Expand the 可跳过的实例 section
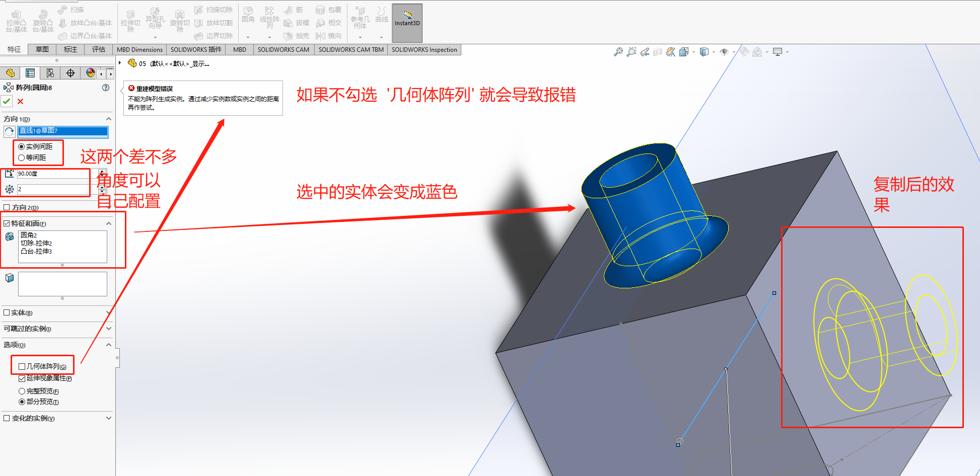980x476 pixels. [108, 329]
